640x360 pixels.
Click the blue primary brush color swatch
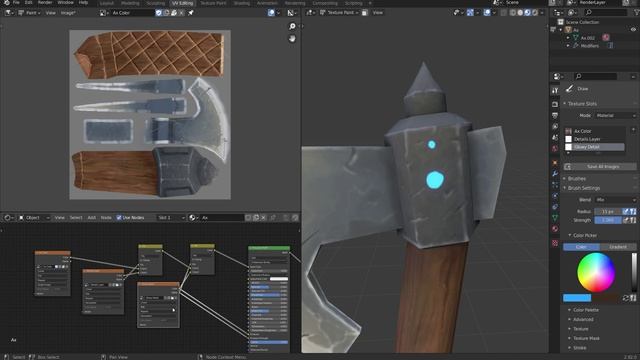(x=577, y=298)
